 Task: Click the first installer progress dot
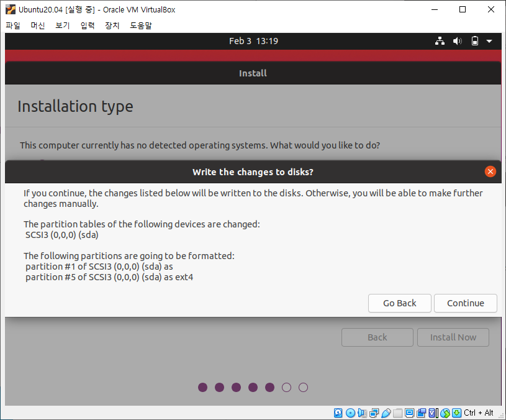(x=202, y=388)
